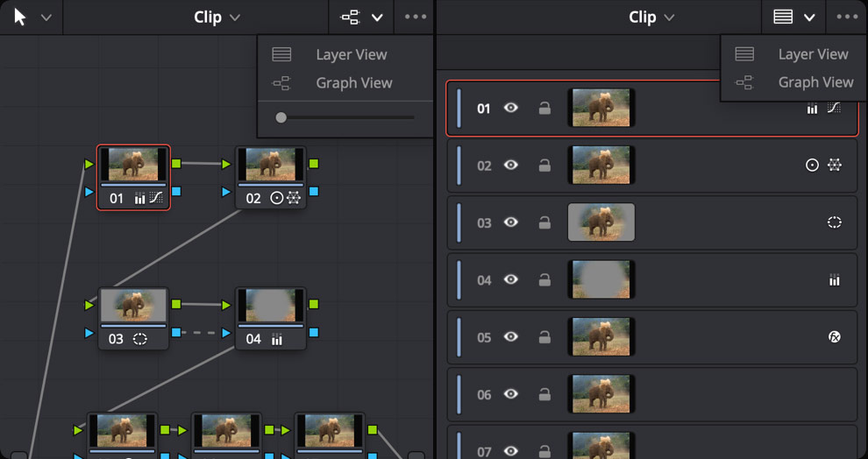Click the graph view icon in left header
Image resolution: width=868 pixels, height=459 pixels.
(351, 17)
